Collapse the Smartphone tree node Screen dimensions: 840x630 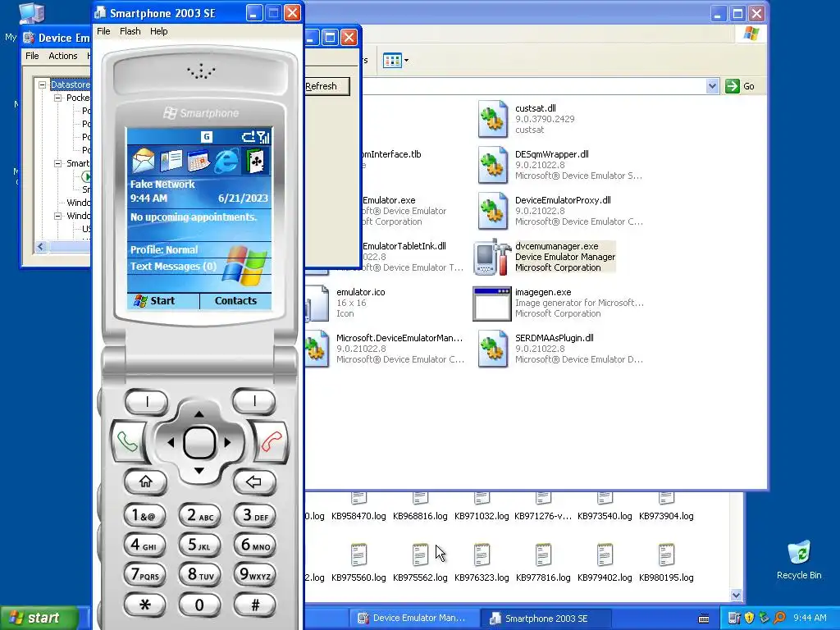coord(58,163)
